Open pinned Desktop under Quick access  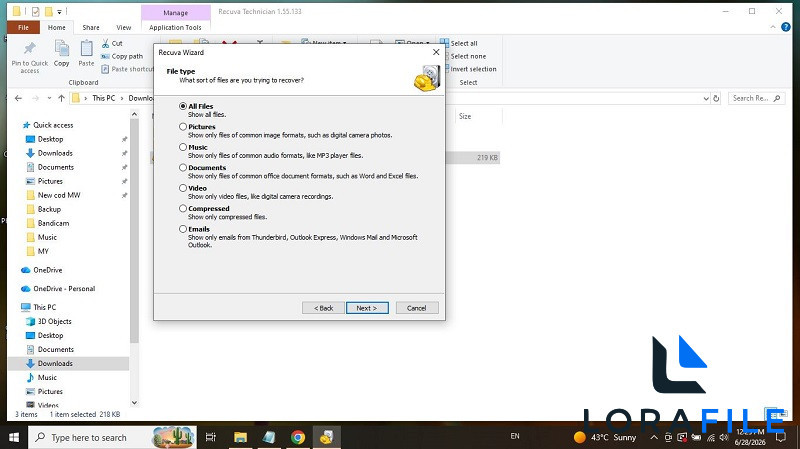coord(51,139)
